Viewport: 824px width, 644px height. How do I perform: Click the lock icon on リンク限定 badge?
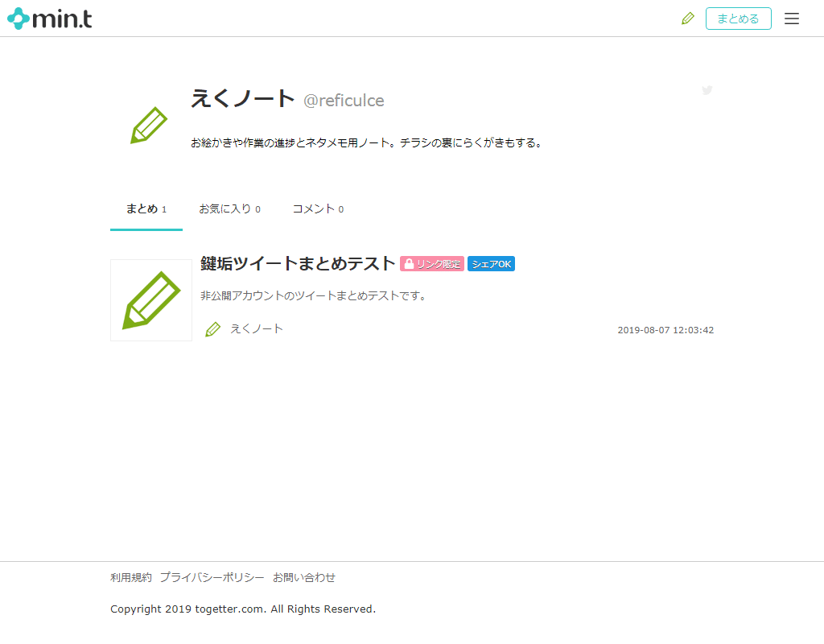(x=409, y=263)
